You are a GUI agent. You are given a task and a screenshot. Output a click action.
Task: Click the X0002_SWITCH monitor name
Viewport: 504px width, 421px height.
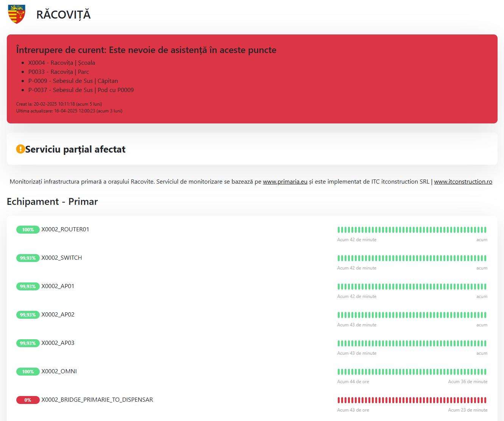click(62, 258)
